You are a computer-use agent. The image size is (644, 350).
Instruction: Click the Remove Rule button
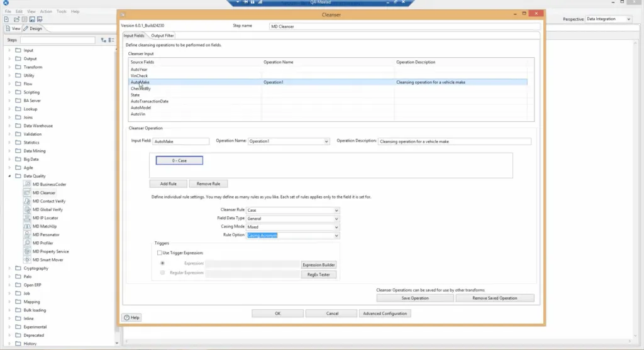tap(208, 184)
